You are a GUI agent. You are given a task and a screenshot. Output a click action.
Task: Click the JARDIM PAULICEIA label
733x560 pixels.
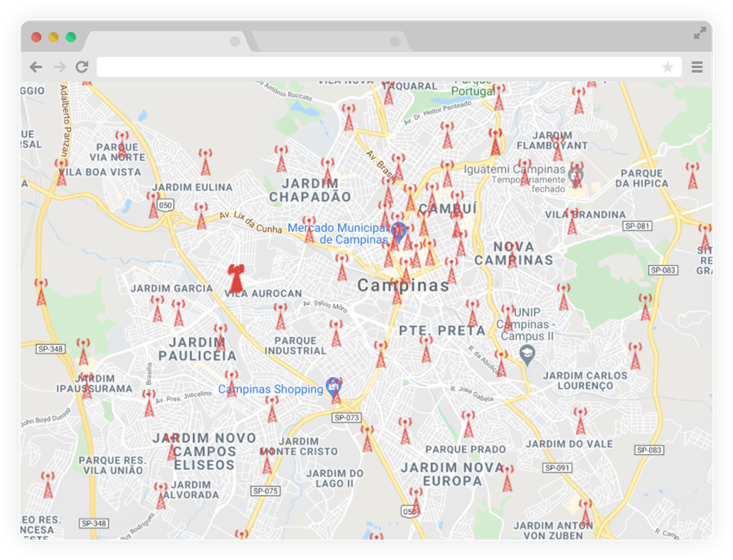[197, 349]
